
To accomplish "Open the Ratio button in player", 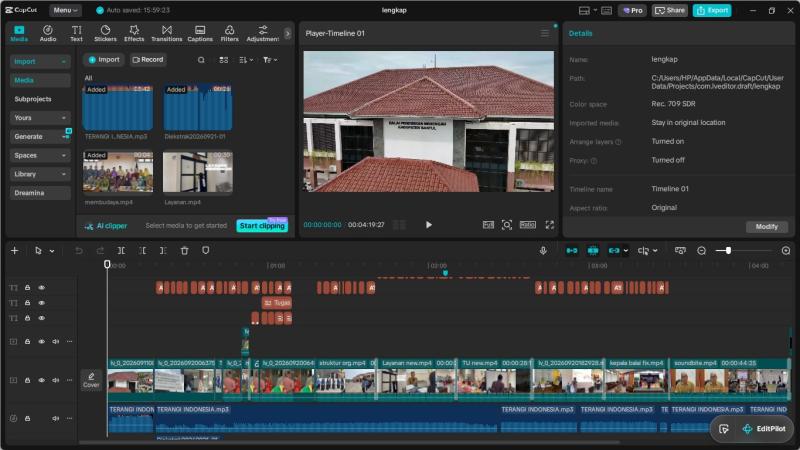I will pyautogui.click(x=528, y=225).
